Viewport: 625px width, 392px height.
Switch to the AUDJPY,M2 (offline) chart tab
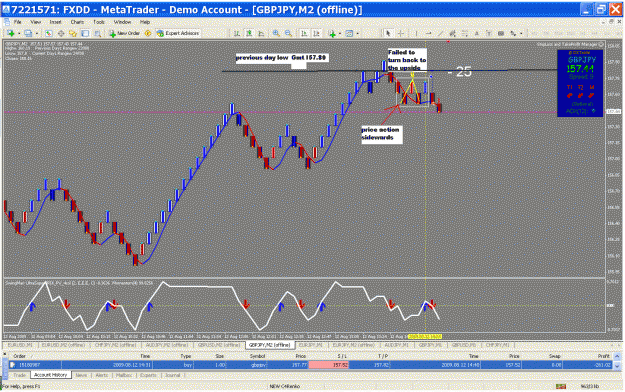pos(167,345)
